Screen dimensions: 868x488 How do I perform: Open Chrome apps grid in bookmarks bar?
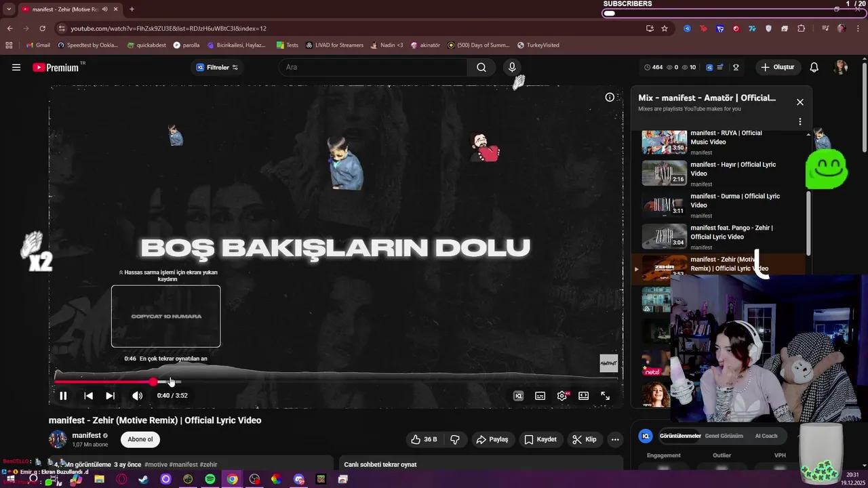[9, 45]
